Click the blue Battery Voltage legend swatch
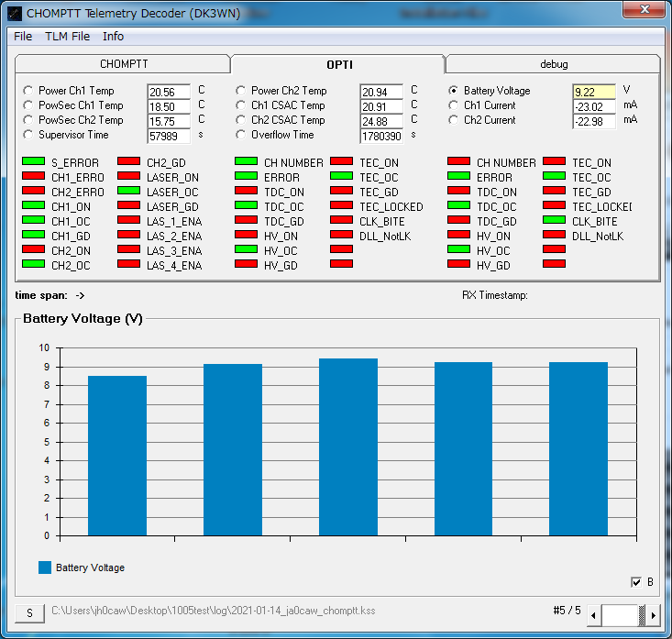The image size is (672, 639). [45, 567]
